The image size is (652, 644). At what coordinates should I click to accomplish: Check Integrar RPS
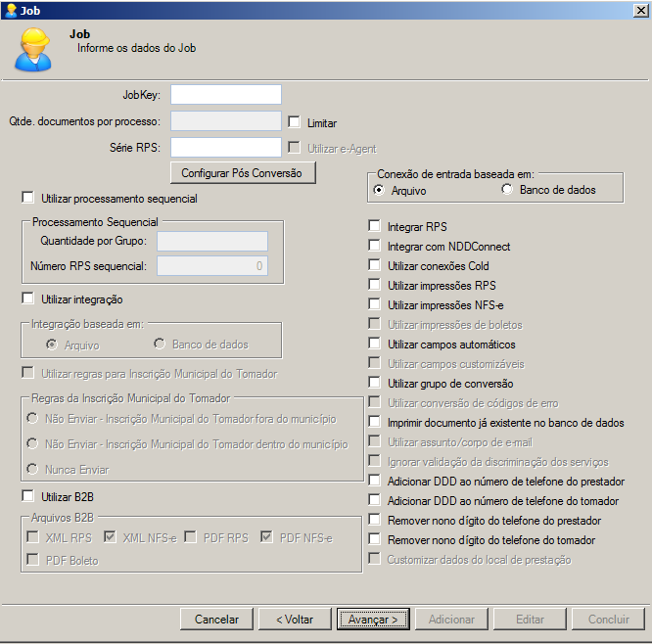coord(374,226)
